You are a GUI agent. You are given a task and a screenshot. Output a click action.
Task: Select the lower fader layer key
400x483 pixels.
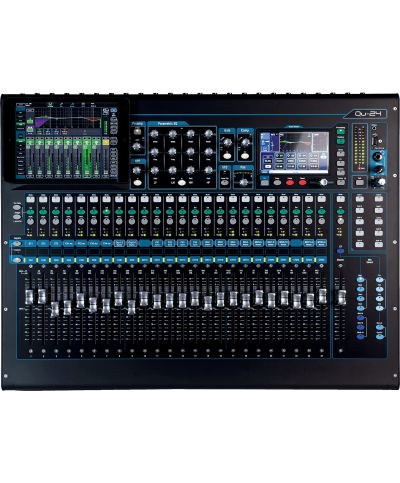coord(17,260)
